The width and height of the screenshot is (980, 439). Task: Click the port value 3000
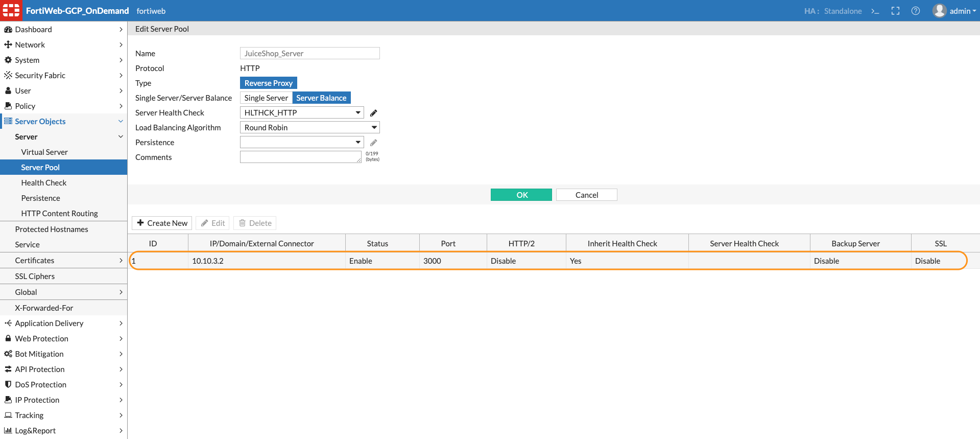432,261
